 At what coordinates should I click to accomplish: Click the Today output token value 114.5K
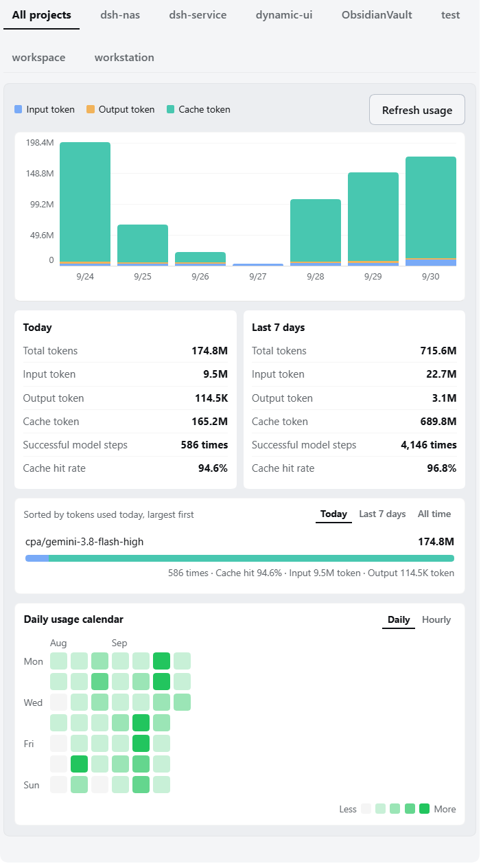click(211, 398)
